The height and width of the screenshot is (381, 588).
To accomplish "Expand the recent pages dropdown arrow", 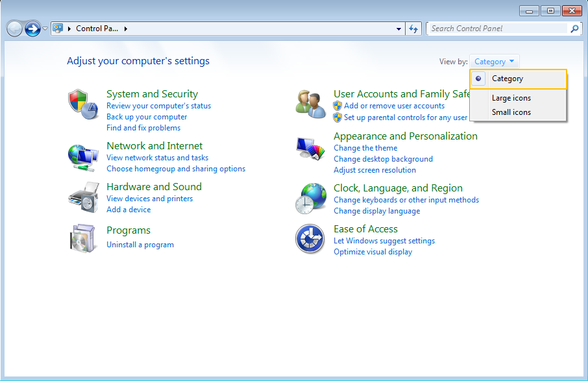I will point(45,29).
